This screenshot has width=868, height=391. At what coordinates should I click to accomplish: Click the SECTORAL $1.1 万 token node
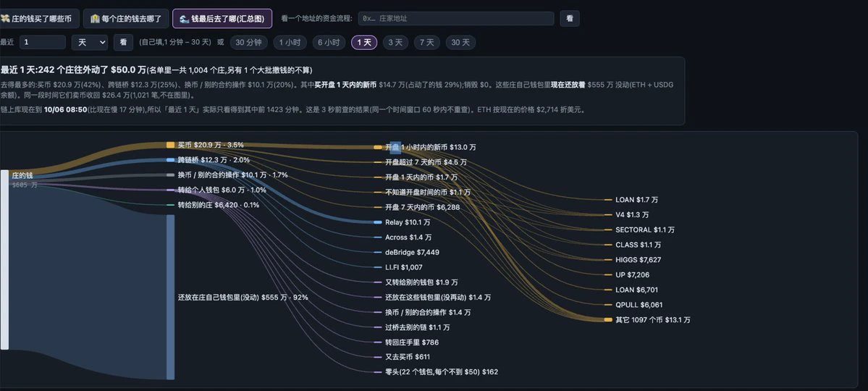(645, 230)
